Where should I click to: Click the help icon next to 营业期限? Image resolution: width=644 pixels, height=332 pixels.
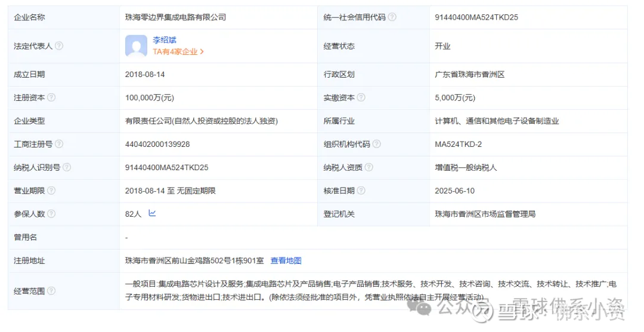[51, 190]
